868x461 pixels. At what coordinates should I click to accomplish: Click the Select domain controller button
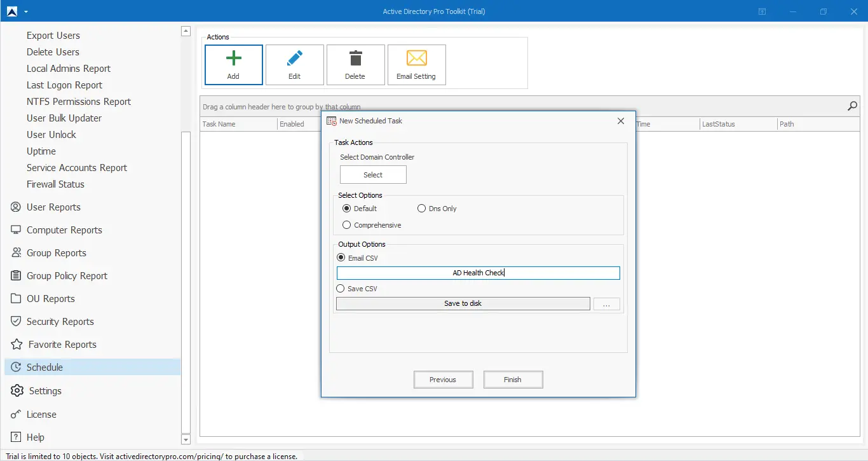(x=373, y=175)
